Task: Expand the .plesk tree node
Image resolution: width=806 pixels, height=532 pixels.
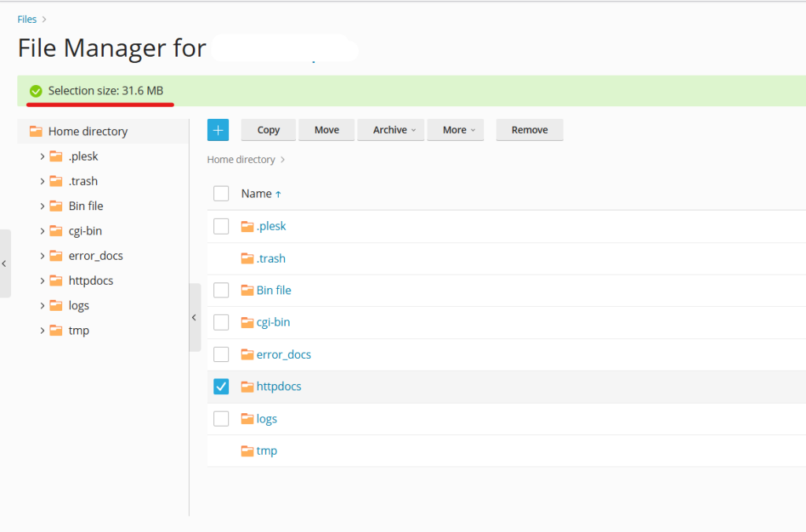Action: pyautogui.click(x=43, y=157)
